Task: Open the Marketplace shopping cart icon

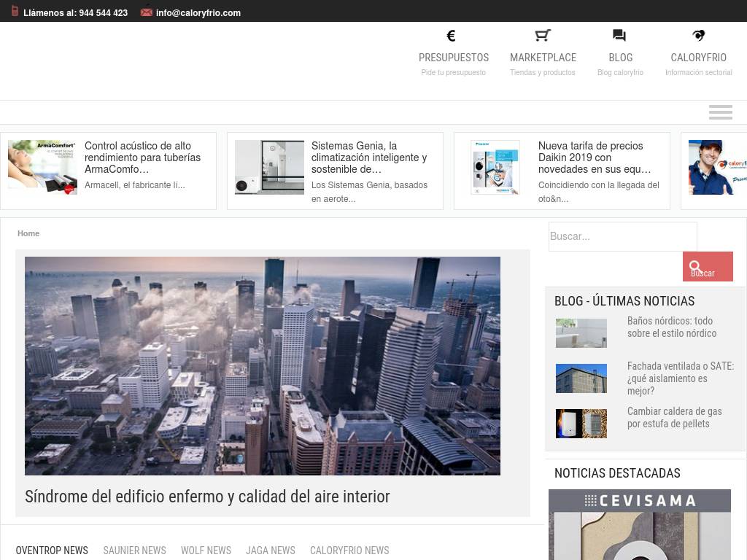Action: (x=542, y=36)
